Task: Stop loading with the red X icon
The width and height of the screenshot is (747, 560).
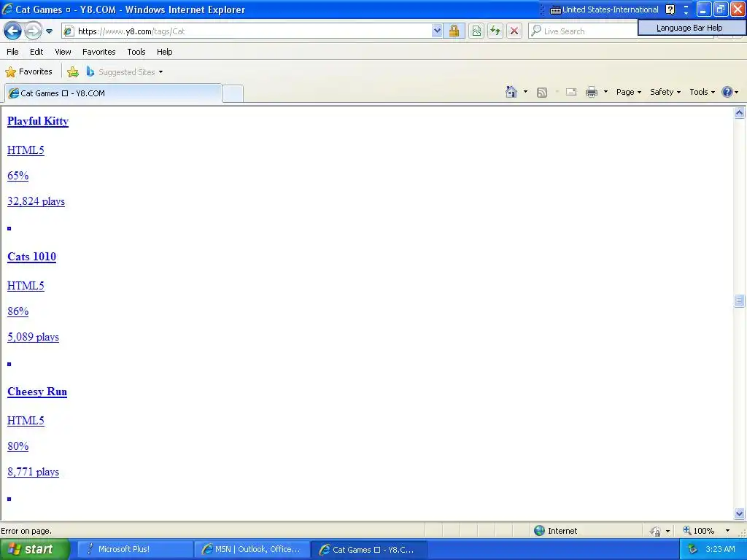Action: click(514, 31)
